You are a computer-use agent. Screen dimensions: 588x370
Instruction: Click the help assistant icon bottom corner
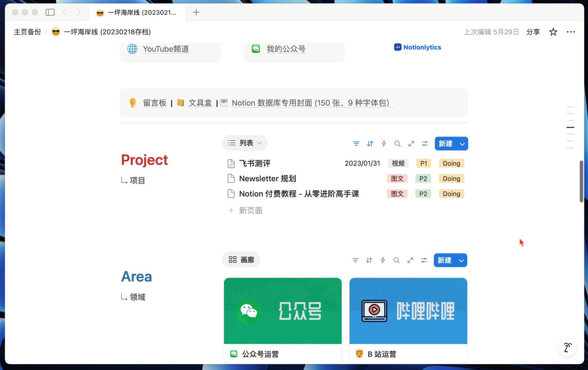[x=567, y=347]
